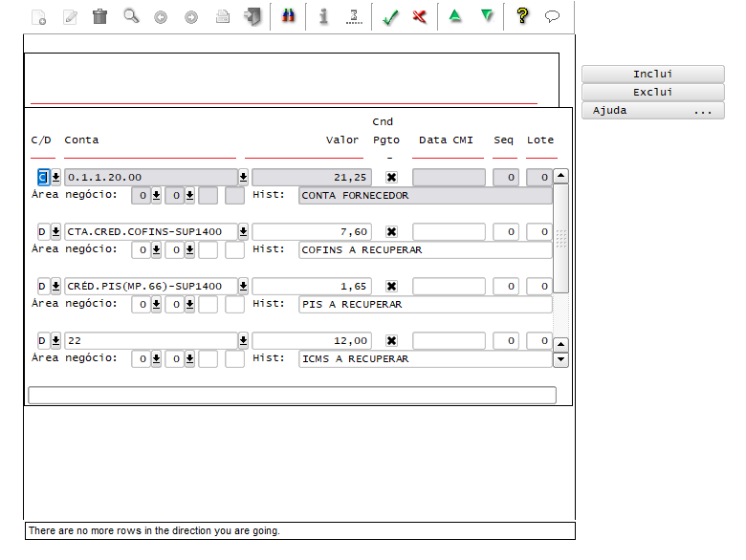Click the next record right-arrow icon
This screenshot has width=746, height=560.
[x=191, y=17]
